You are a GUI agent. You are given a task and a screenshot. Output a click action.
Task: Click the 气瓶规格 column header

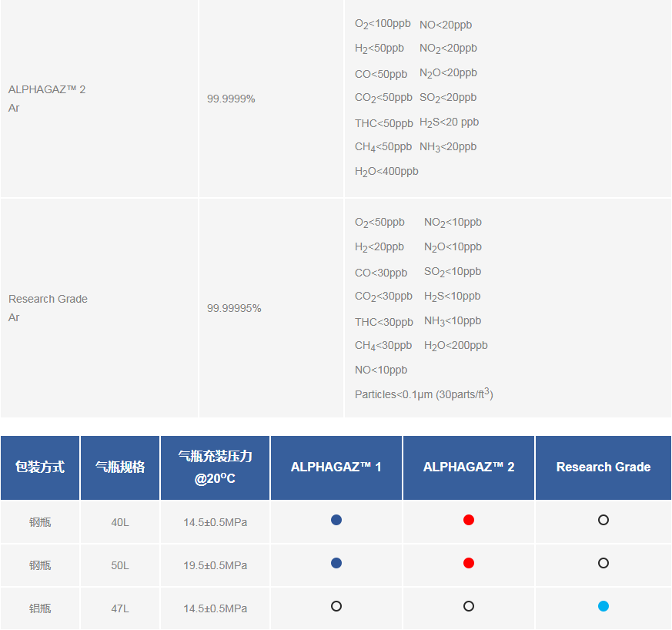[120, 467]
